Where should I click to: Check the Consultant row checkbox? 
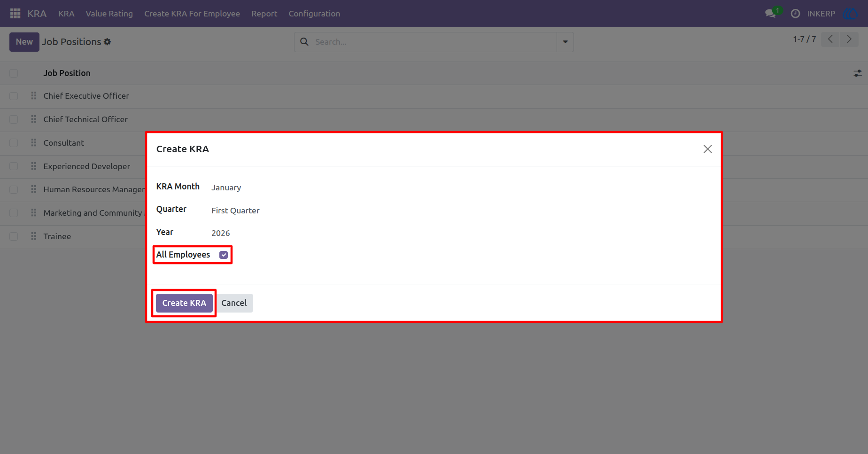14,143
